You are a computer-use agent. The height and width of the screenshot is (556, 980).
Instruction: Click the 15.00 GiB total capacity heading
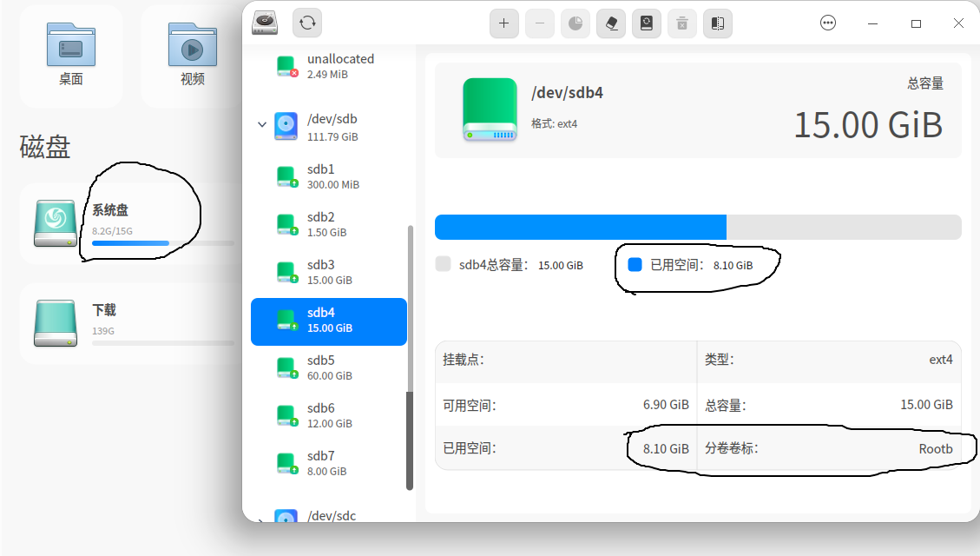pyautogui.click(x=868, y=125)
